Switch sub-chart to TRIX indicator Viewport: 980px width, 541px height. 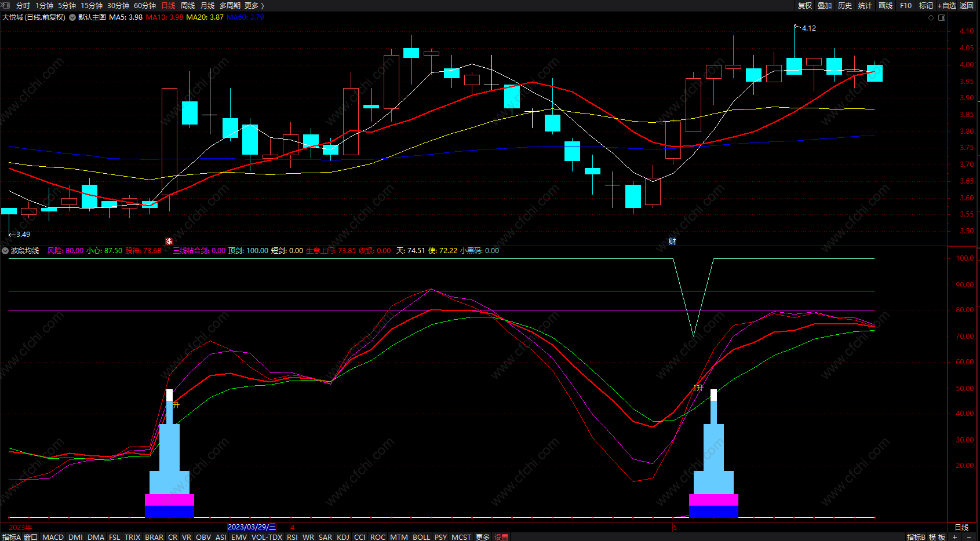pos(133,537)
